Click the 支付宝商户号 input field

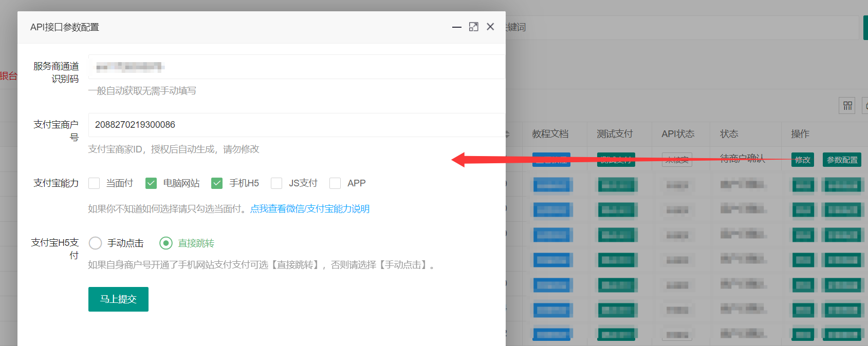(296, 125)
